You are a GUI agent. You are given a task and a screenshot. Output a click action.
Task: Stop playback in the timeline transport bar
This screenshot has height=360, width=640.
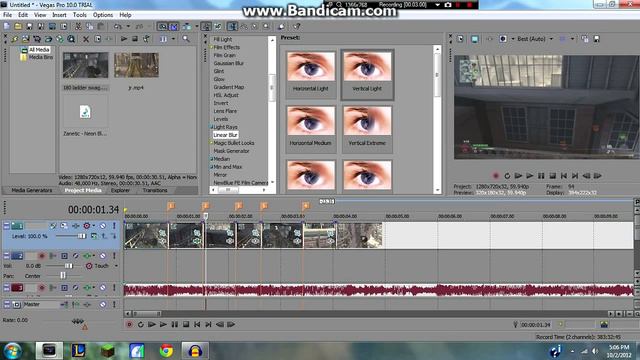186,324
